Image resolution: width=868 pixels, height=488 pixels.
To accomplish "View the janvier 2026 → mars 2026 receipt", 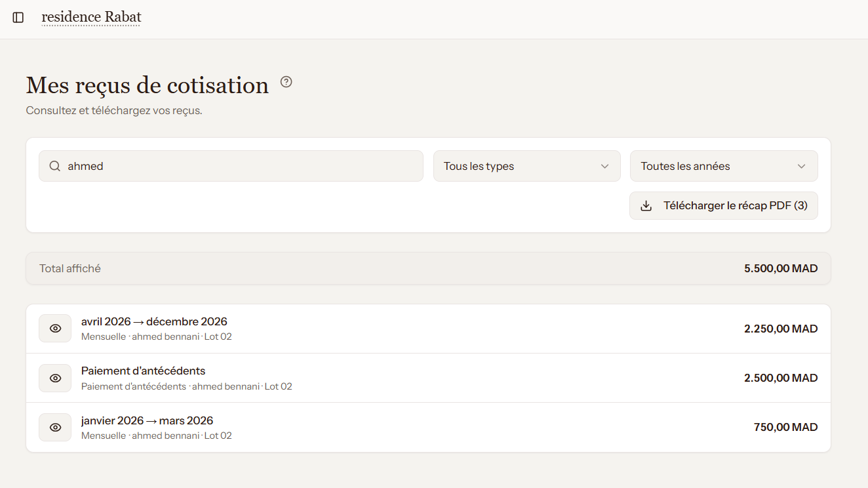I will tap(55, 428).
